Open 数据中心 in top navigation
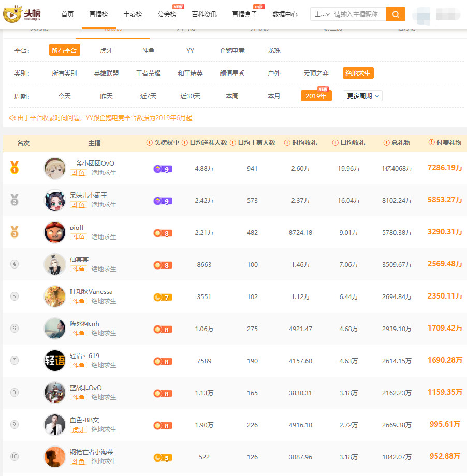The width and height of the screenshot is (467, 476). click(285, 14)
